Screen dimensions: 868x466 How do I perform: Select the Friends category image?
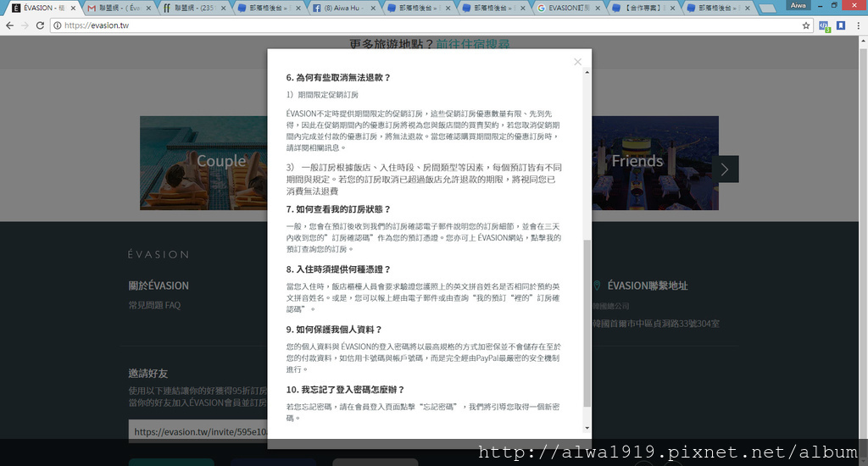(655, 163)
